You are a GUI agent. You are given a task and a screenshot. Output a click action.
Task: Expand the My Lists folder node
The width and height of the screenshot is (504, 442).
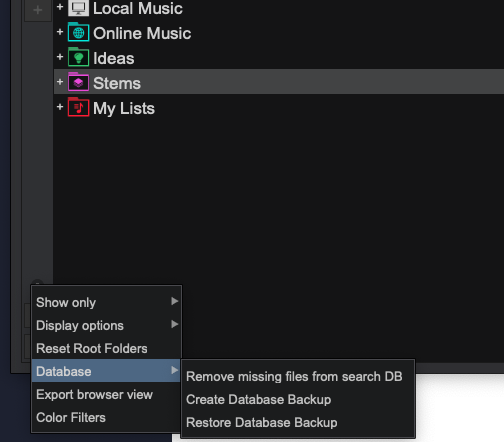(60, 107)
